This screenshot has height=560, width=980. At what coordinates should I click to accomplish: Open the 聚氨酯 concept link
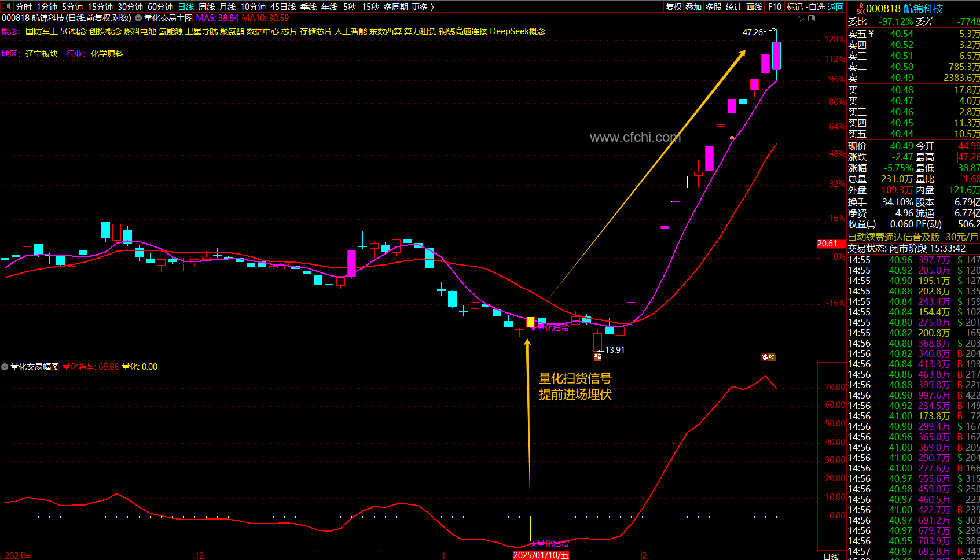232,31
